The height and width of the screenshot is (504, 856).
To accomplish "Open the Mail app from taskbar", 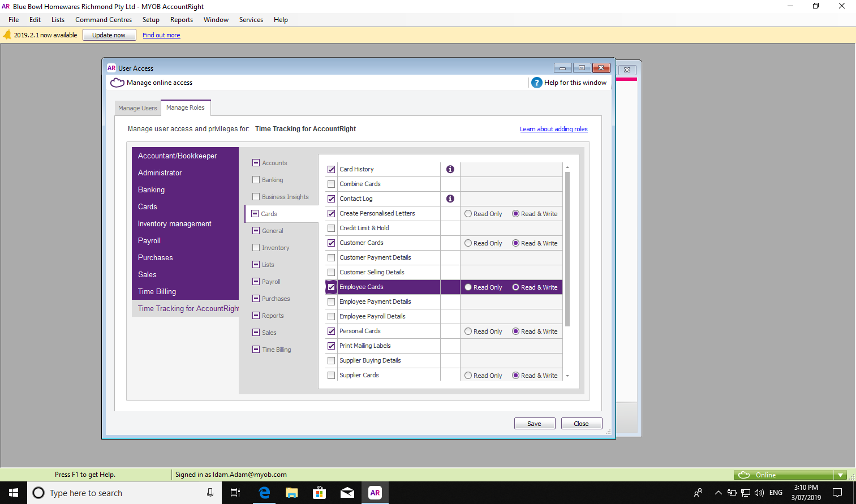I will point(347,493).
